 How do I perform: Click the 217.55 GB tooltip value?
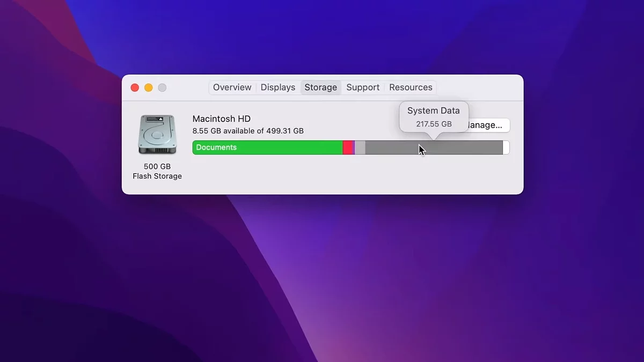(434, 124)
